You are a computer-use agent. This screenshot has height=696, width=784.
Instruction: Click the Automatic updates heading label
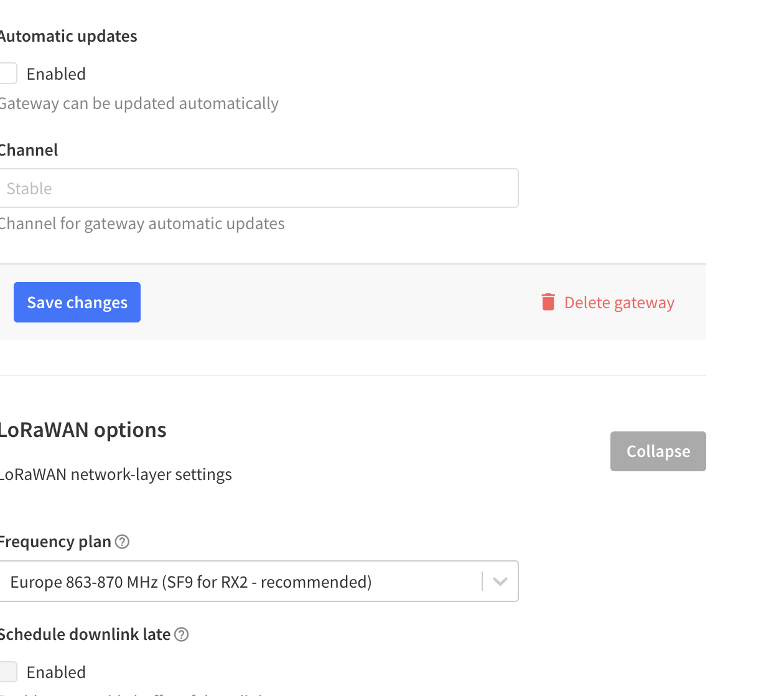pyautogui.click(x=68, y=36)
